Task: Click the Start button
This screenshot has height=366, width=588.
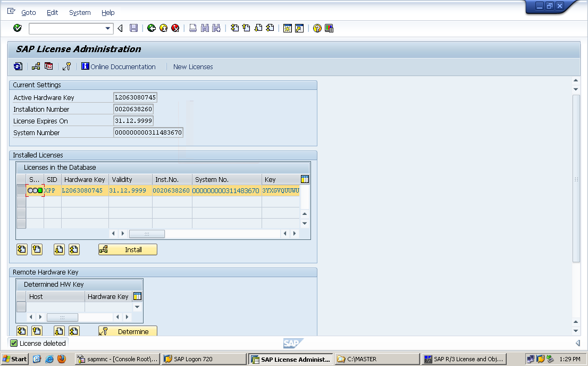Action: pyautogui.click(x=15, y=359)
